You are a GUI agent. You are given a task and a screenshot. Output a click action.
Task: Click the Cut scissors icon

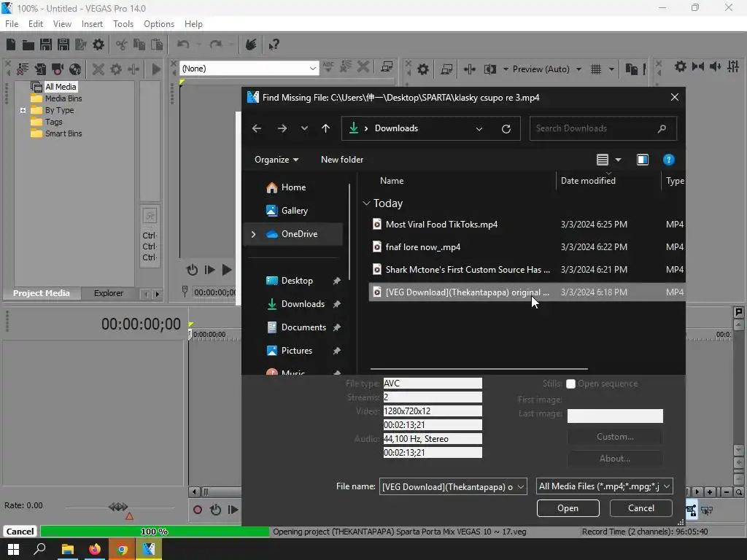122,44
